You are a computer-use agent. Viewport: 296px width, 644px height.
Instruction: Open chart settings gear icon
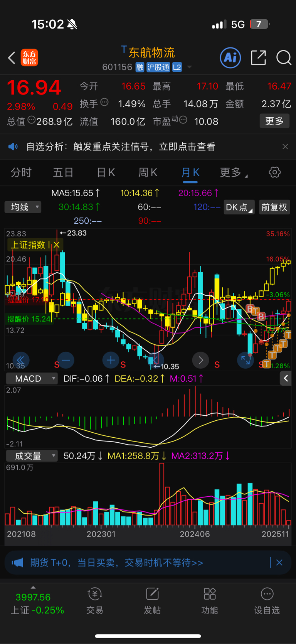[275, 172]
